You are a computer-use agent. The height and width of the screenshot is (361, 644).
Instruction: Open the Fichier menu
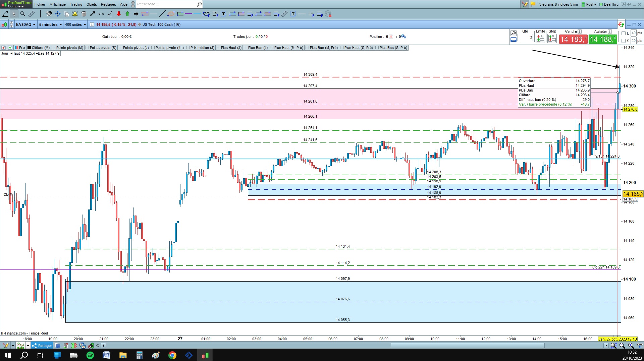click(x=40, y=4)
